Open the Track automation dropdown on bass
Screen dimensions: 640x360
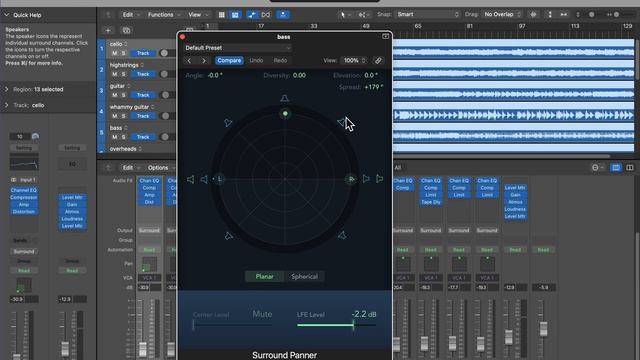143,137
